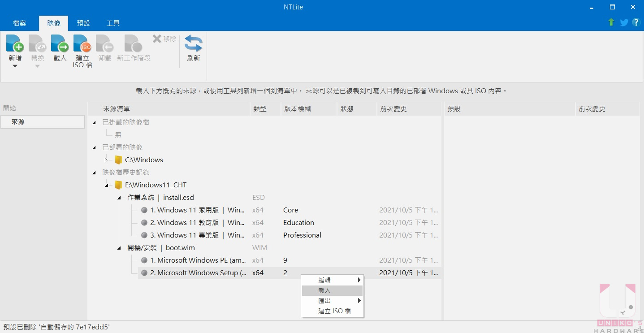Click the version flag '9' cell
Image resolution: width=644 pixels, height=333 pixels.
pos(285,260)
